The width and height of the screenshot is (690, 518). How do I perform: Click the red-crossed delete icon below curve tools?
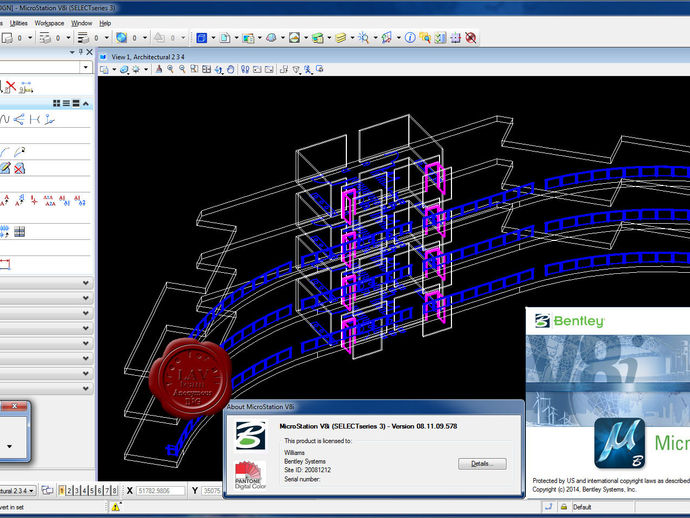19,168
